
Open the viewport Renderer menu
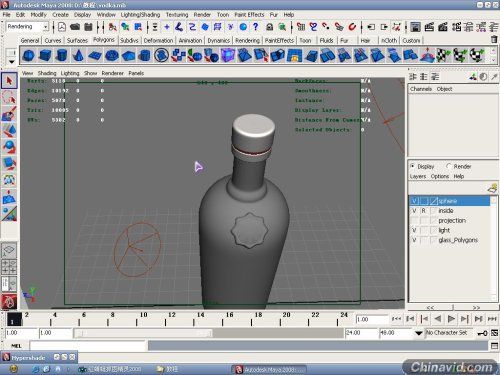point(112,73)
